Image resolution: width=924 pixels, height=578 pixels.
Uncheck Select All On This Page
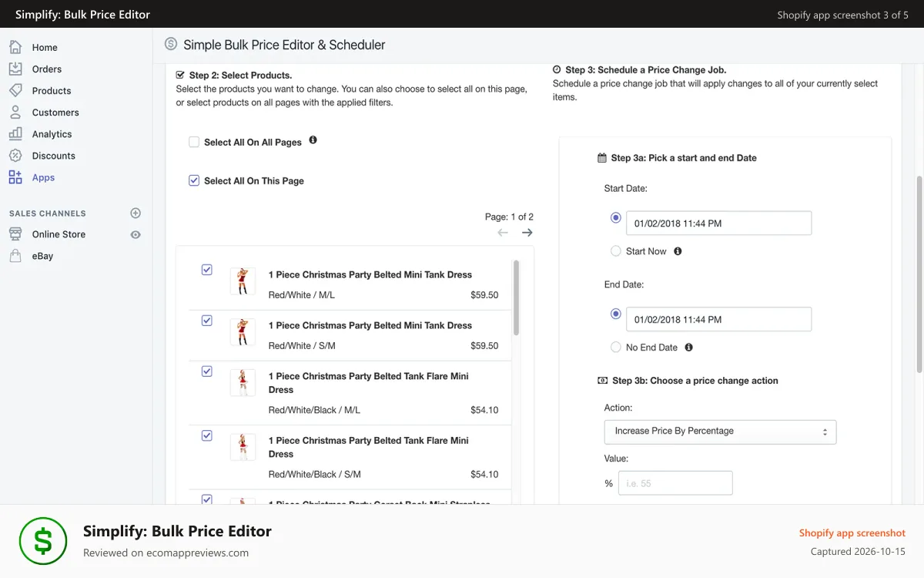coord(194,180)
